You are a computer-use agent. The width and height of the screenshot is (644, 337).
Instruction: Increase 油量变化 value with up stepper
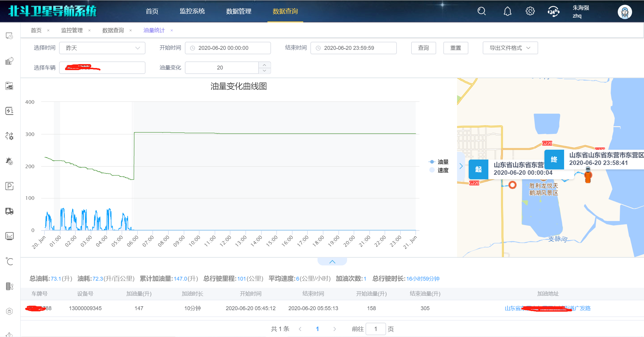(264, 65)
